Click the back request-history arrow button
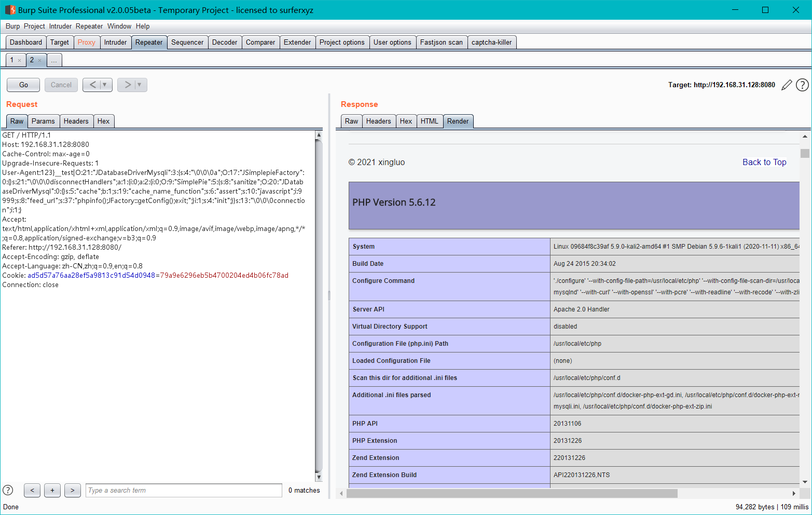 coord(93,85)
